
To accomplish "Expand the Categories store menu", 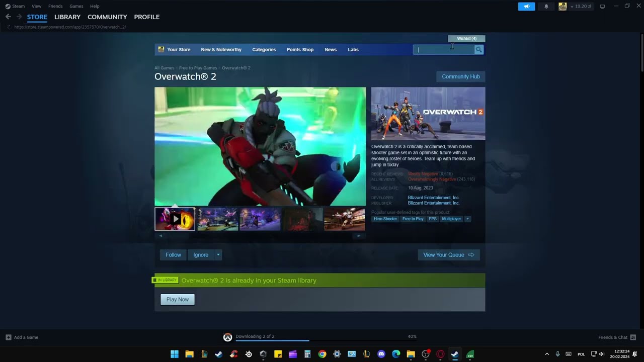I will pyautogui.click(x=264, y=49).
